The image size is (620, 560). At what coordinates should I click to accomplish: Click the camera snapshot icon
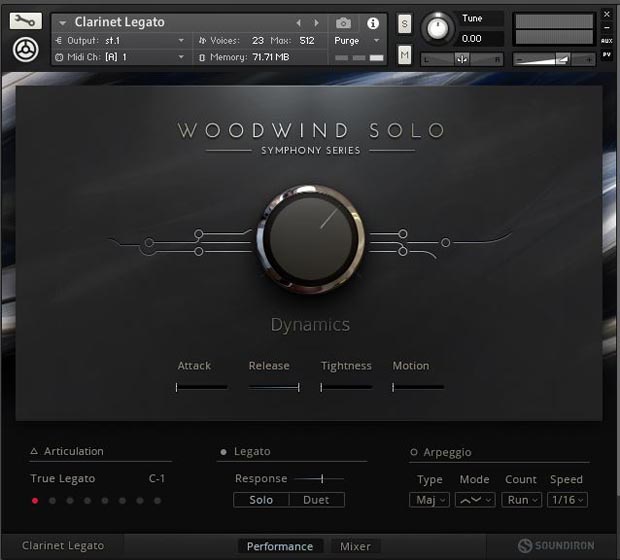343,23
